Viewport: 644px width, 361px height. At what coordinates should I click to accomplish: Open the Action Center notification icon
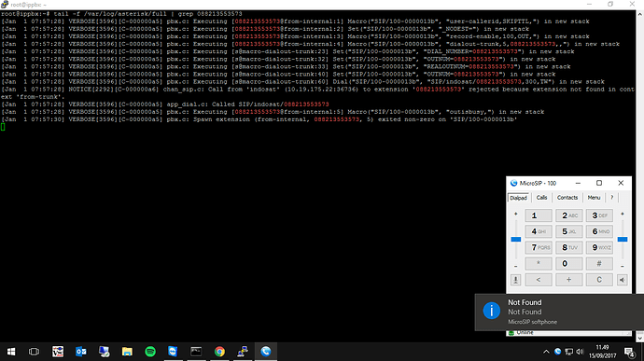click(x=629, y=352)
